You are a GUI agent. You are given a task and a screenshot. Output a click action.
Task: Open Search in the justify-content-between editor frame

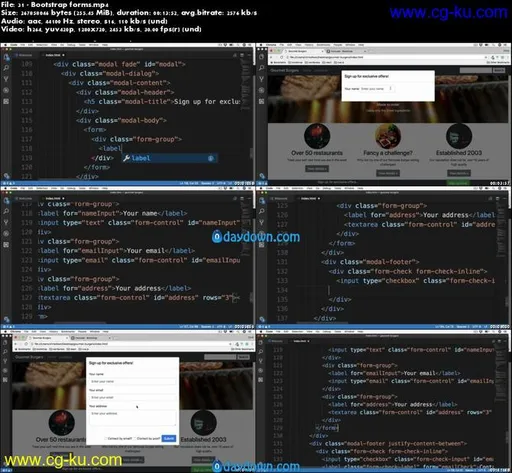tap(261, 352)
